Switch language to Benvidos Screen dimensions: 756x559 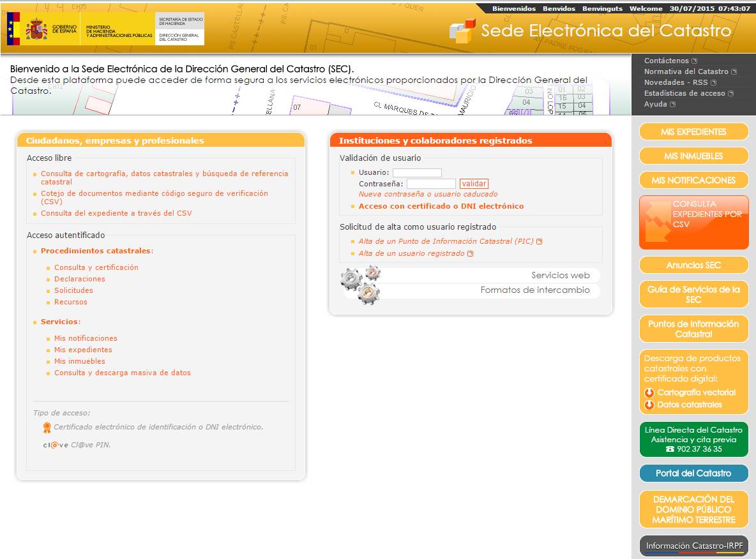(x=559, y=9)
